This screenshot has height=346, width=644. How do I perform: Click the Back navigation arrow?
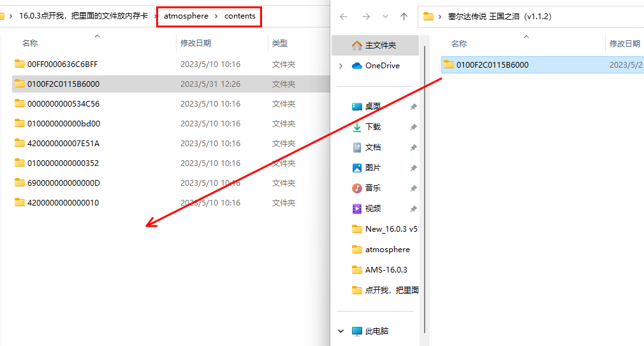click(x=344, y=17)
